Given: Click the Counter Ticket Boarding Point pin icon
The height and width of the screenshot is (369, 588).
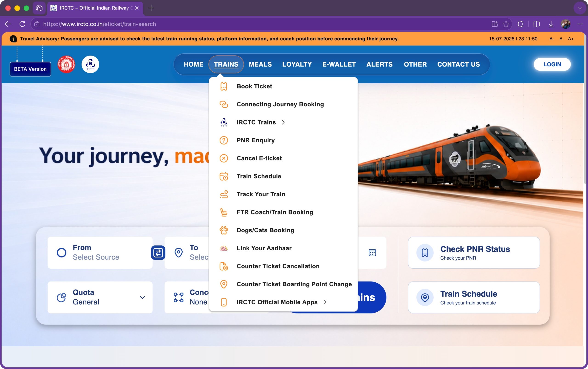Looking at the screenshot, I should tap(223, 284).
